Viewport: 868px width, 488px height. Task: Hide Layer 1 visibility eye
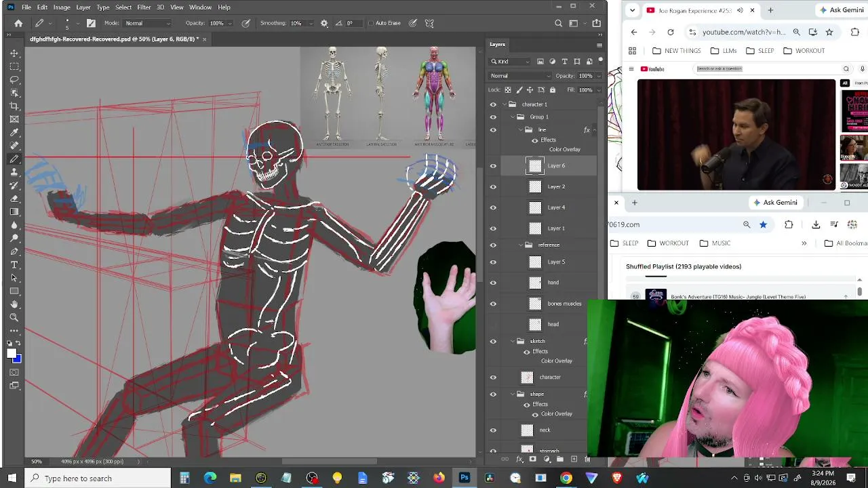pyautogui.click(x=493, y=228)
